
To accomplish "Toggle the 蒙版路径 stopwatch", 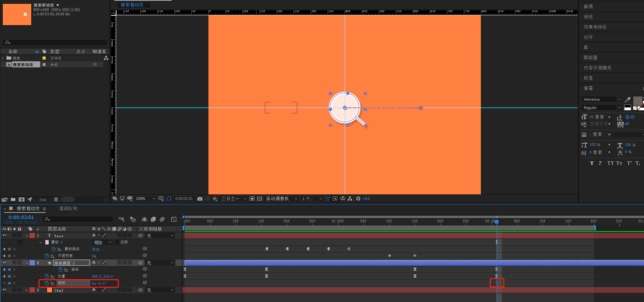I will click(x=54, y=249).
